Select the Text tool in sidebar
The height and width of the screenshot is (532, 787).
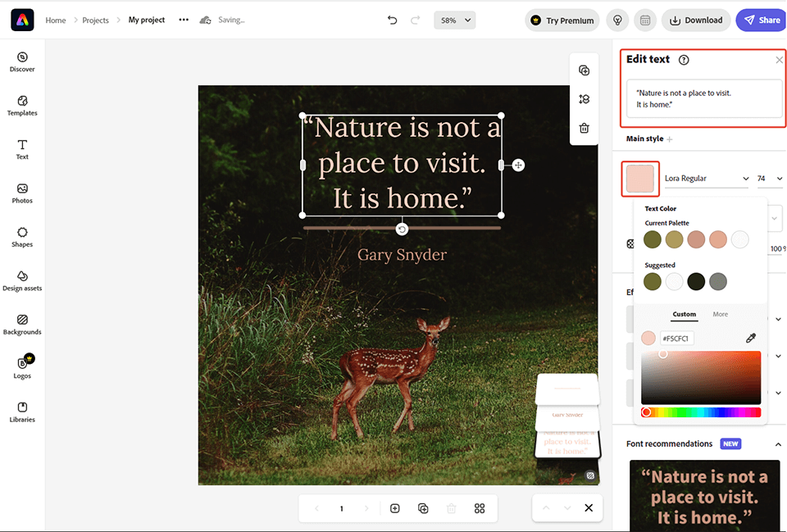pyautogui.click(x=22, y=149)
